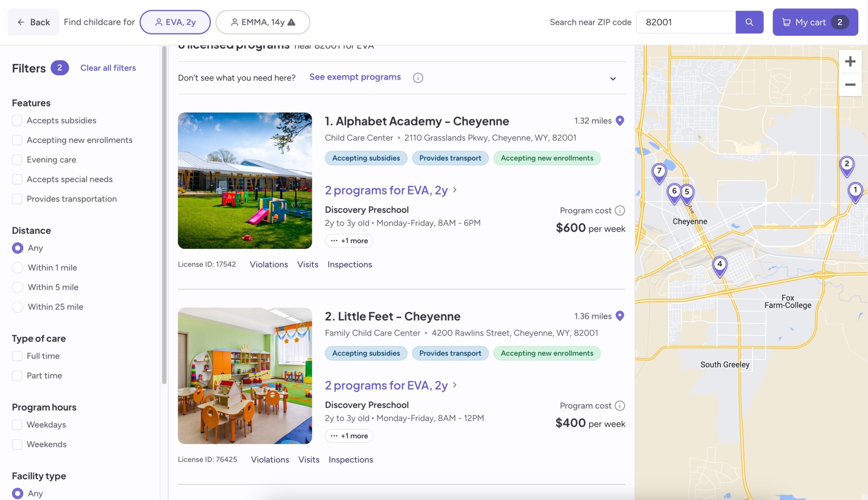Click Clear all filters link
This screenshot has height=500, width=868.
[x=108, y=68]
